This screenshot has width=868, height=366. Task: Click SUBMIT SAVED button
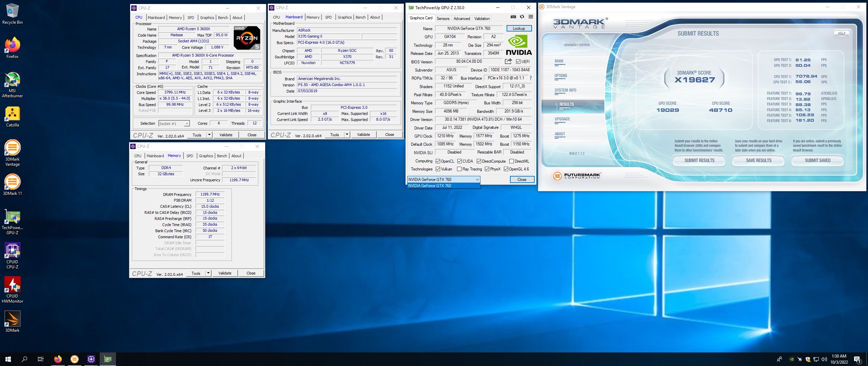coord(817,160)
